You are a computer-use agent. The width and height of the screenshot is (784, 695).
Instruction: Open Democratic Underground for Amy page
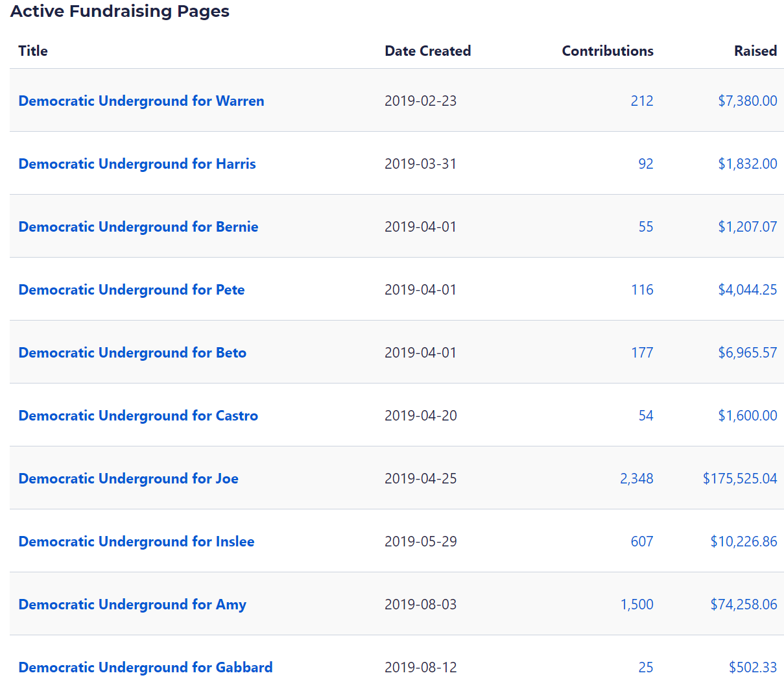[x=132, y=604]
